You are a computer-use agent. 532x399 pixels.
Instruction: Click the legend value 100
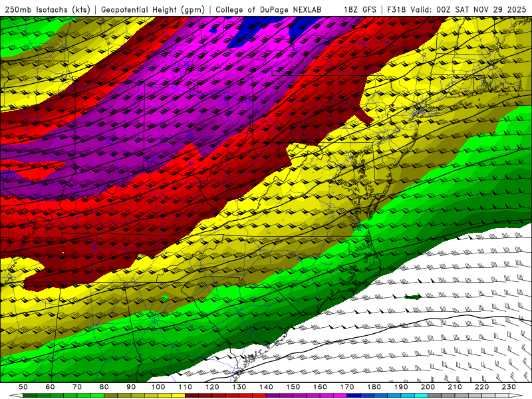158,387
